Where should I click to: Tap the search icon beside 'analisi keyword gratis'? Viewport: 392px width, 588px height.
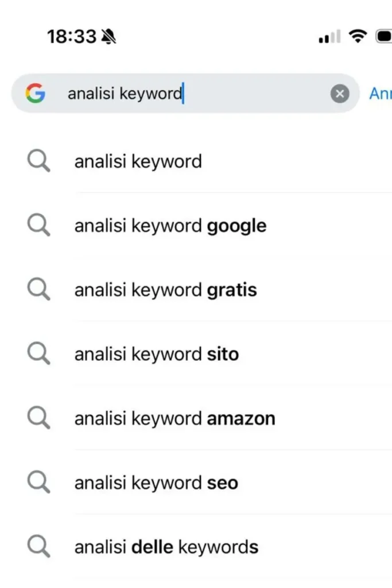click(38, 289)
